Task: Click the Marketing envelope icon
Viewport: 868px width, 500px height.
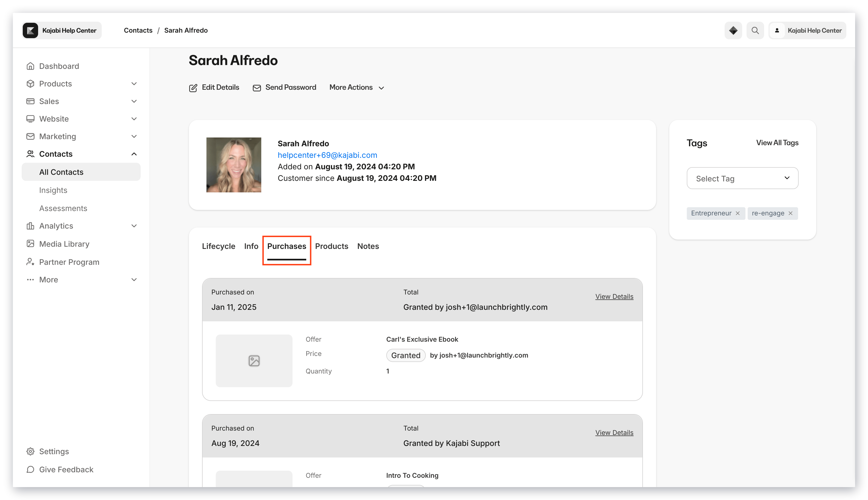Action: [x=30, y=136]
